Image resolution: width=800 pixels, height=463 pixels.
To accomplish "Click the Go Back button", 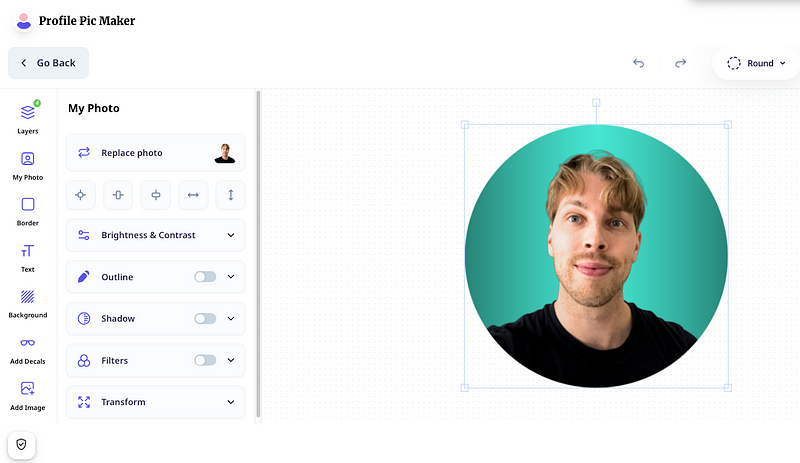I will pos(48,63).
